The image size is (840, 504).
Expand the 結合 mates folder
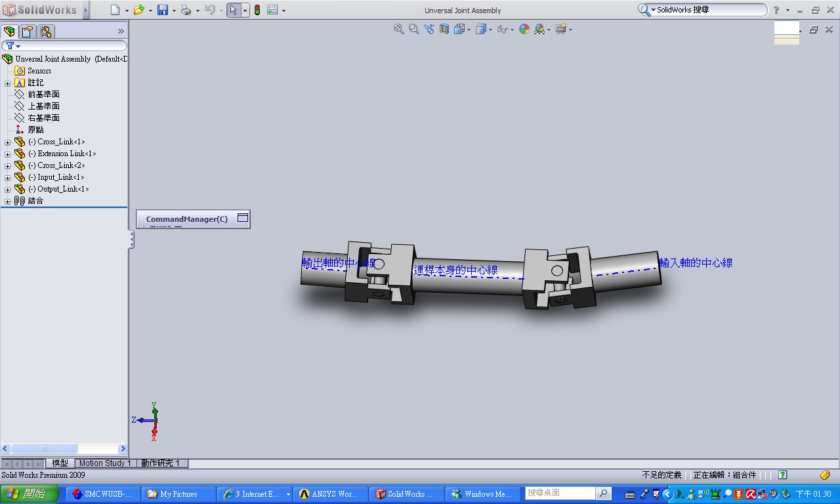tap(7, 201)
